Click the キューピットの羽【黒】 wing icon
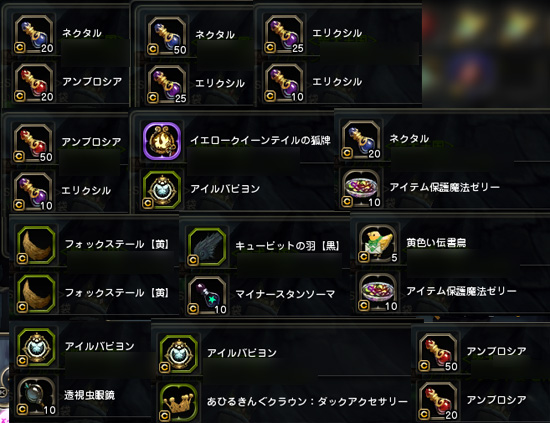Viewport: 550px width, 423px height. [x=207, y=246]
